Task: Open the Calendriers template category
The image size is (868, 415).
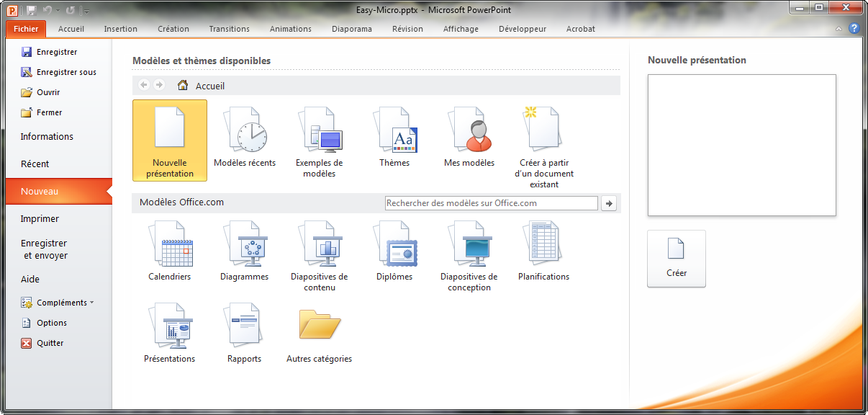Action: 170,252
